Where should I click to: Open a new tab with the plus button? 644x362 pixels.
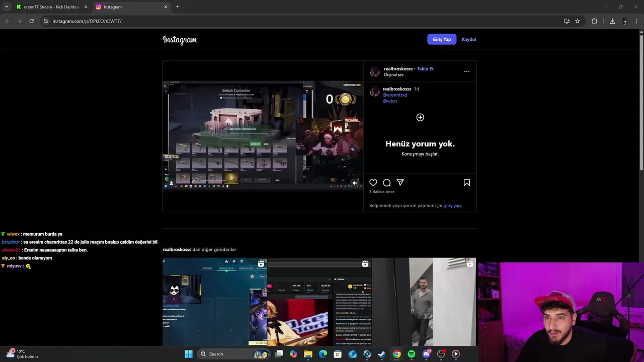178,7
